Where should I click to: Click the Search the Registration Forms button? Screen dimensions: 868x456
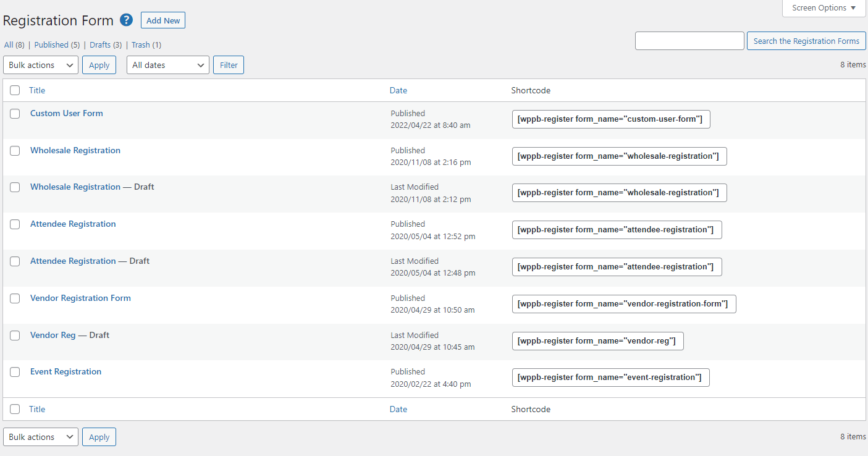(806, 41)
